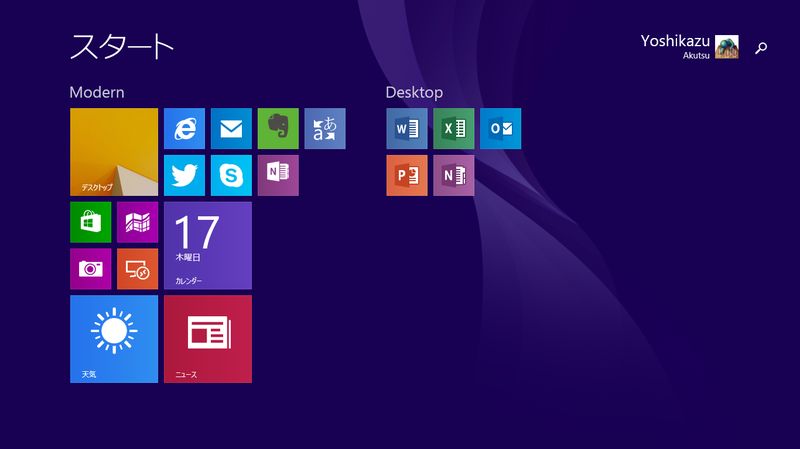Open the Mail tile
The image size is (800, 449).
[231, 128]
